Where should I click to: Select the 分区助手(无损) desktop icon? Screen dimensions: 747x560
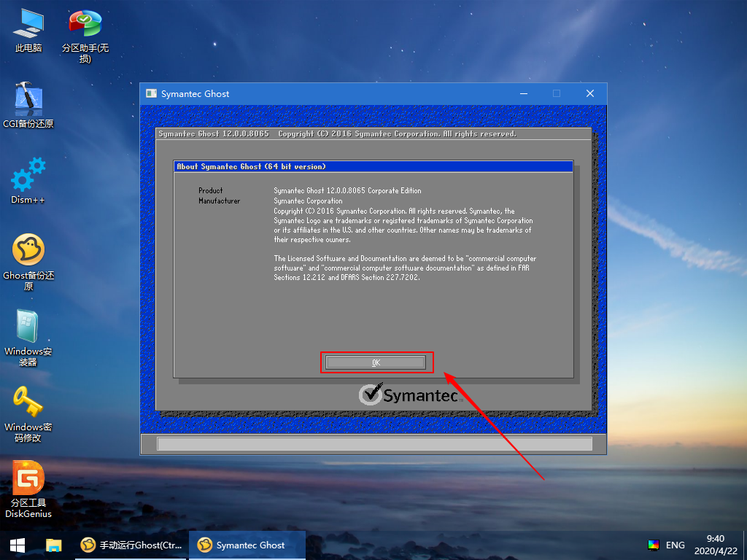coord(85,36)
